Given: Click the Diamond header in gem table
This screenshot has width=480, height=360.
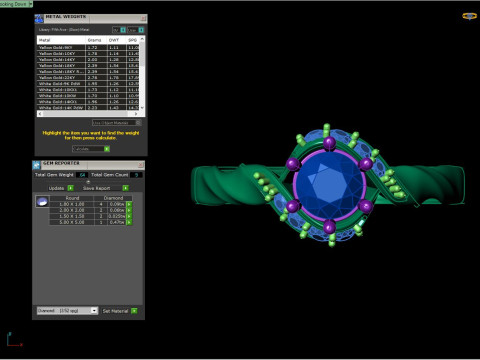Looking at the screenshot, I should tap(113, 198).
